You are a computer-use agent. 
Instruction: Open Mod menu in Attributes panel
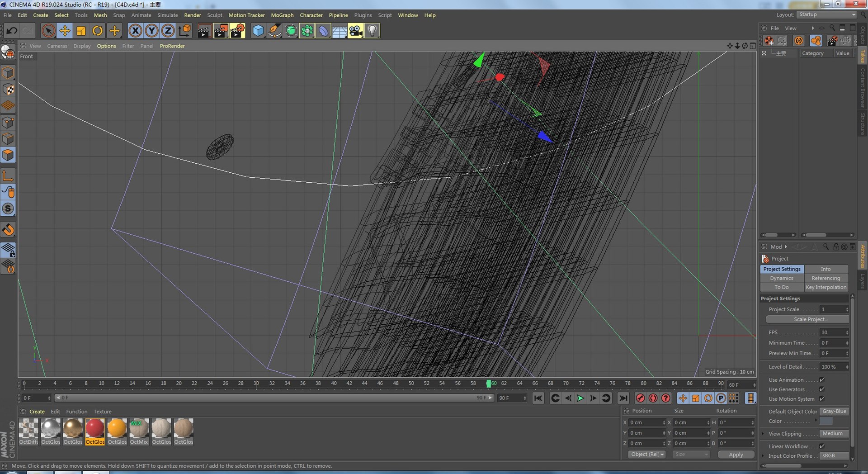(x=776, y=247)
